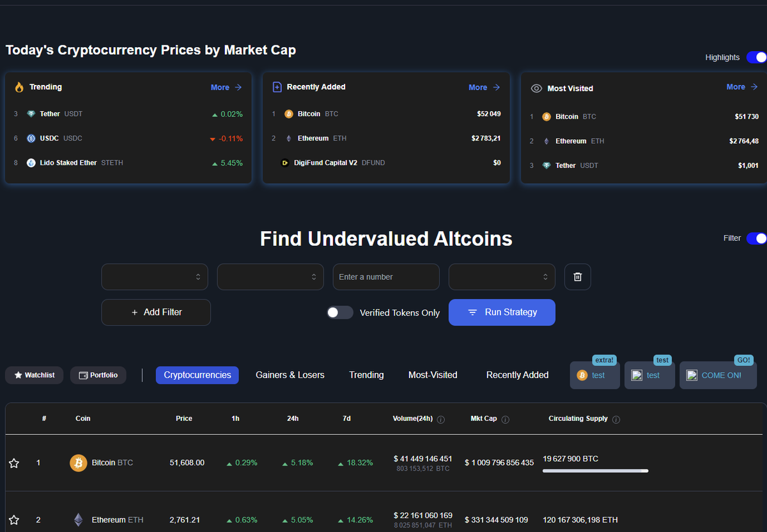Open the Watchlist

[35, 375]
